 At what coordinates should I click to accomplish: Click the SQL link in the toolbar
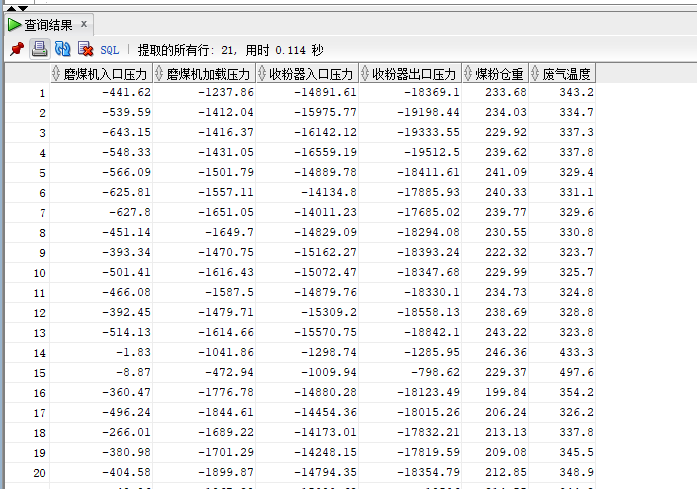[x=109, y=50]
